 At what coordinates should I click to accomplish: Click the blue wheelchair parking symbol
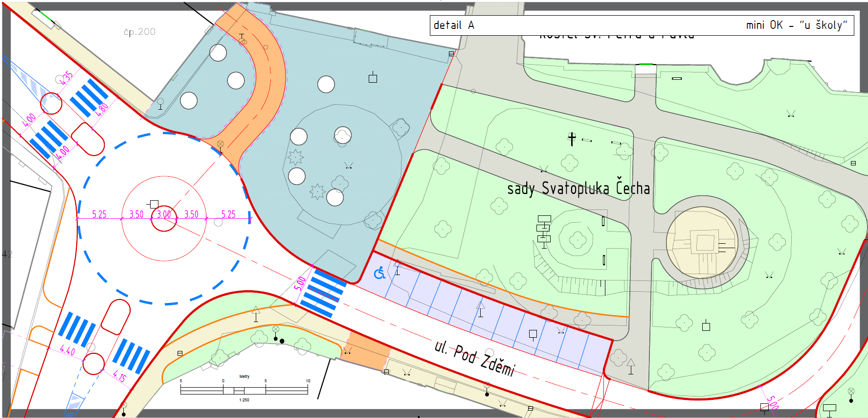(x=379, y=273)
